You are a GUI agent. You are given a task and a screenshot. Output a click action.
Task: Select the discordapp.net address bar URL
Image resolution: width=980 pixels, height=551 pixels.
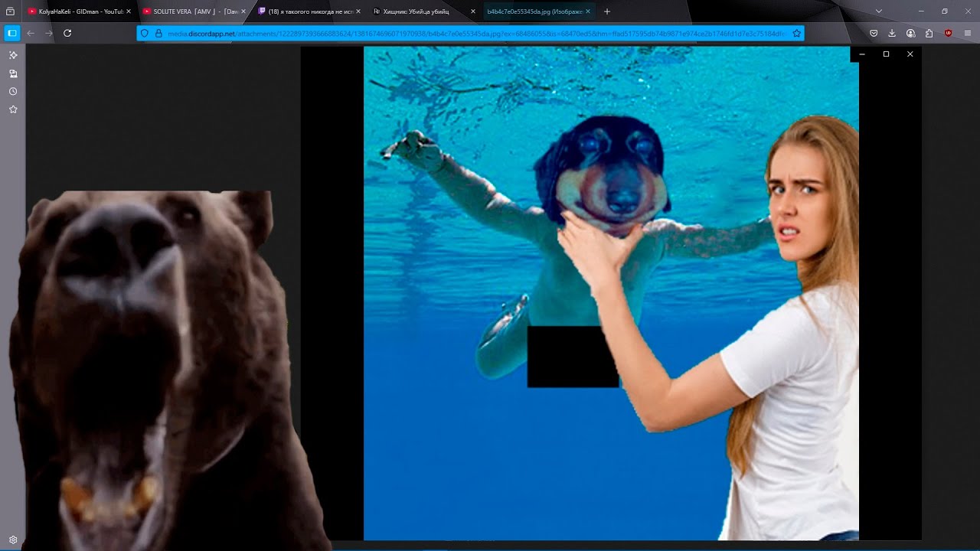476,34
